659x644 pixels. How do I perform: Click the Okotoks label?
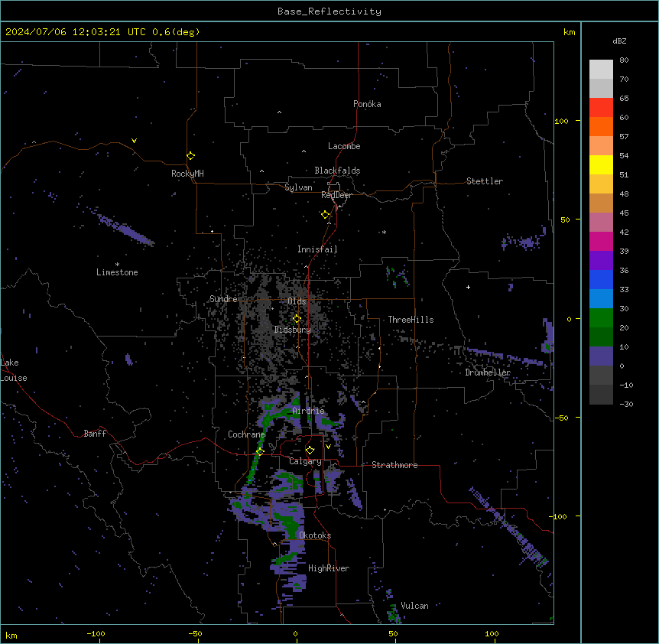tap(315, 535)
